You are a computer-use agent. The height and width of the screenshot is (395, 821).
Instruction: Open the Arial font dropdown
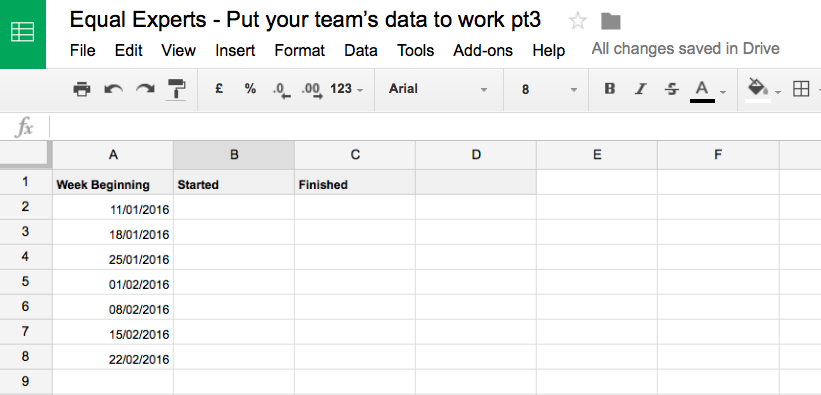pyautogui.click(x=438, y=90)
